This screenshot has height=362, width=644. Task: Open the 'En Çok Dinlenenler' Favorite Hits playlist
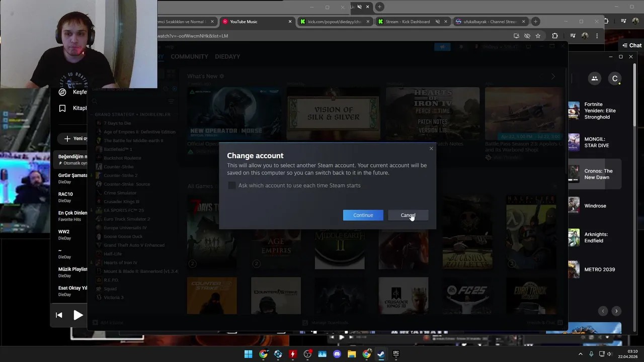coord(72,216)
